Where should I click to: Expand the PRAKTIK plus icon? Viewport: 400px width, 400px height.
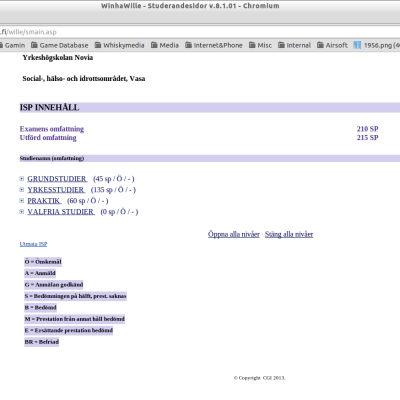click(22, 201)
